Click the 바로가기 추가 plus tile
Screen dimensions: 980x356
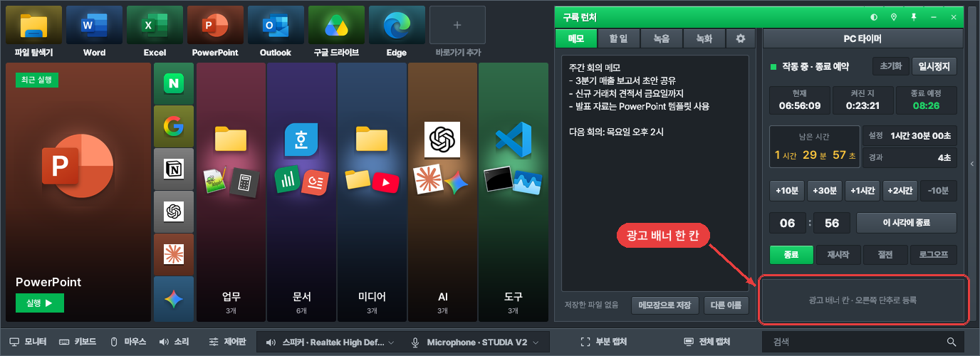[x=457, y=26]
